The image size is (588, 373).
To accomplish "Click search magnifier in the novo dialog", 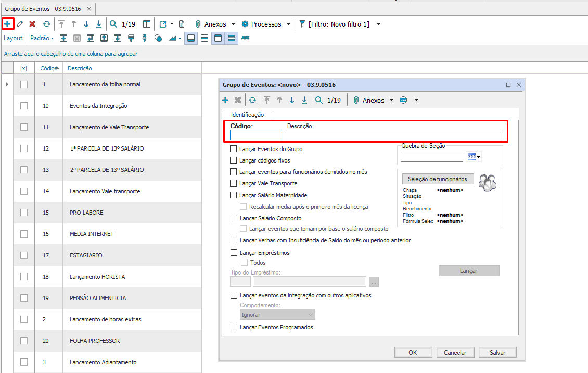I will (x=319, y=100).
